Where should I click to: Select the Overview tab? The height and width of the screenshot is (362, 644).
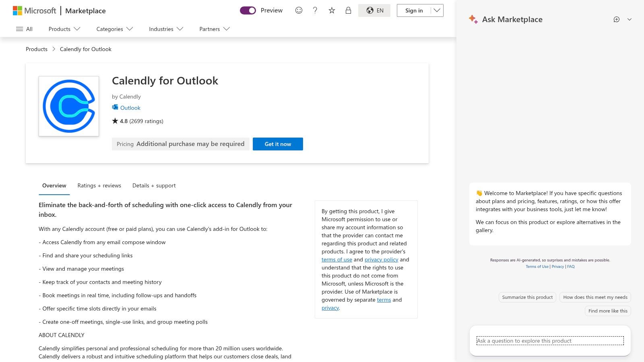(54, 185)
